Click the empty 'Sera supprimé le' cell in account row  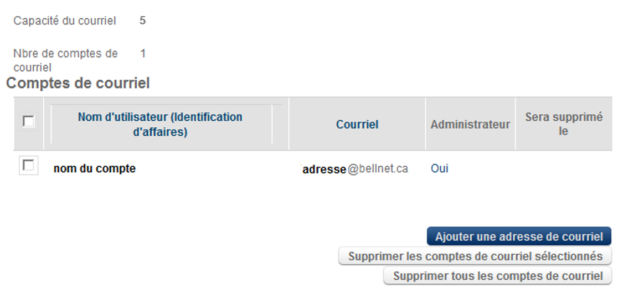click(x=563, y=169)
